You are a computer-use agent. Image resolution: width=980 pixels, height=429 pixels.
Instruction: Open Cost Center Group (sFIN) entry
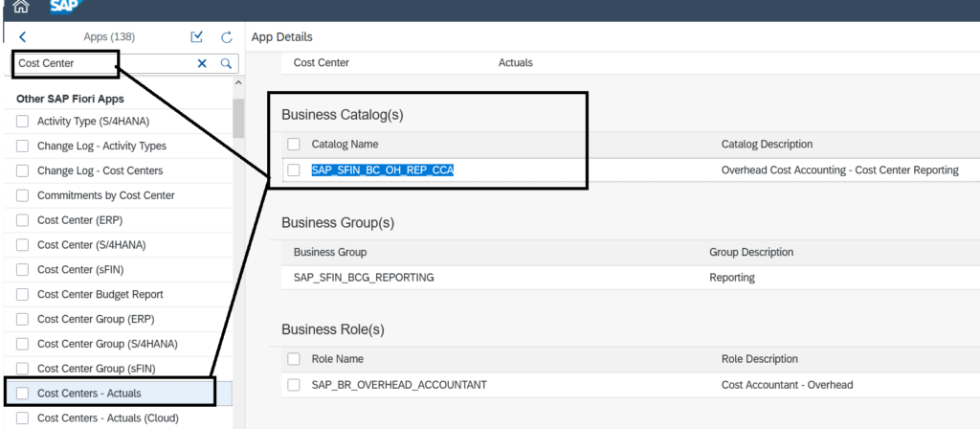[97, 369]
